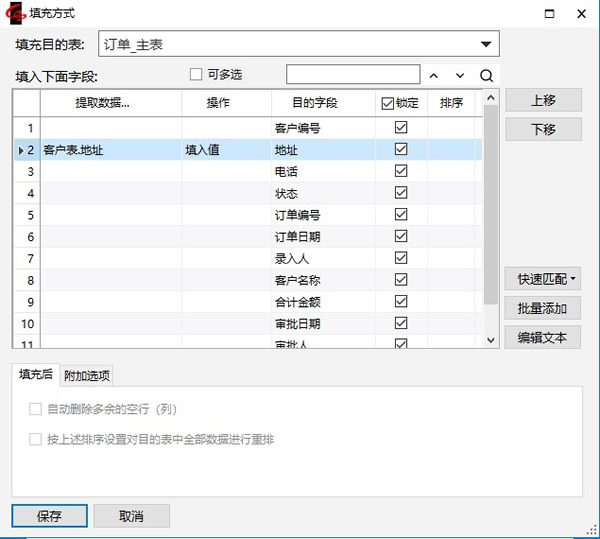Select the 填充后 tab
600x539 pixels.
click(36, 375)
